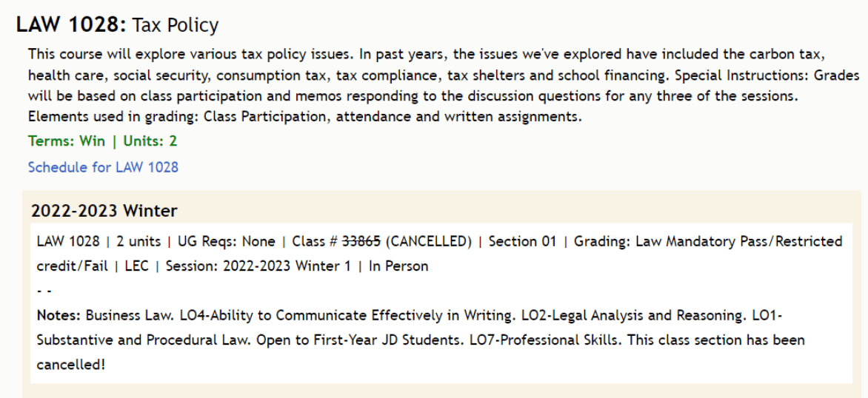This screenshot has height=398, width=868.
Task: Click the 2022-2023 Winter section heading
Action: (x=104, y=211)
